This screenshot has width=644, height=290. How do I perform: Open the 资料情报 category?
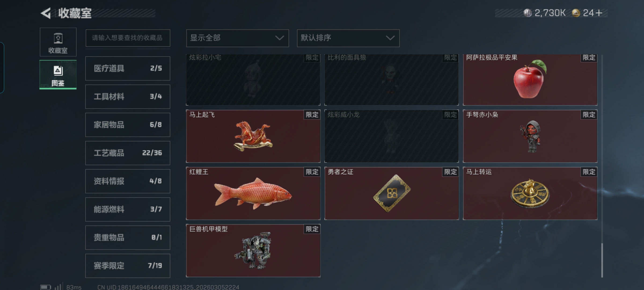128,181
